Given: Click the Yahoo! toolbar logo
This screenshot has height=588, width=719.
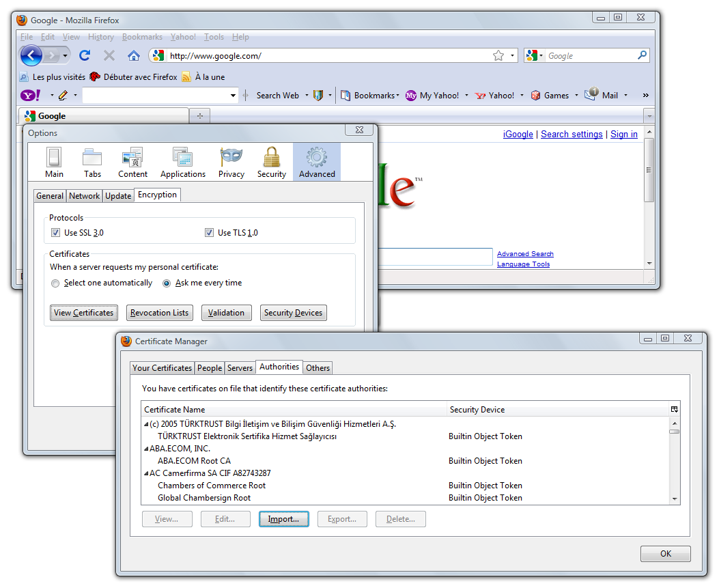Looking at the screenshot, I should coord(31,95).
